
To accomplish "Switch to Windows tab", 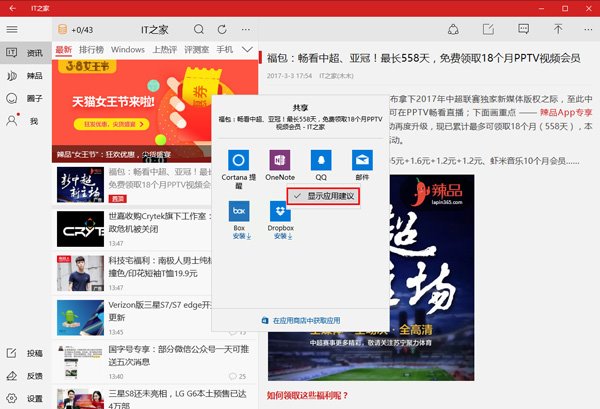I will click(128, 50).
